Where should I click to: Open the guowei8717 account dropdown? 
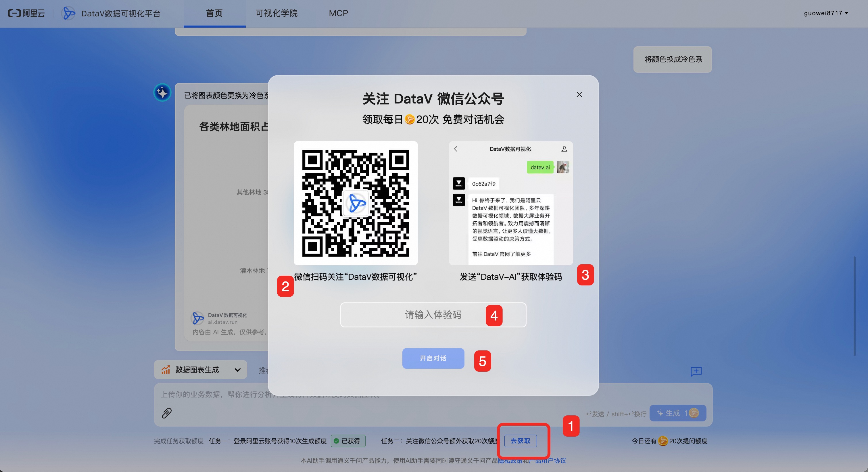point(826,13)
